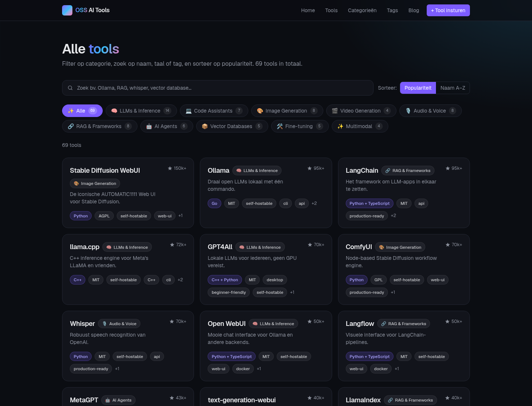Filter by RAG & Frameworks category
This screenshot has width=532, height=406.
[x=100, y=126]
